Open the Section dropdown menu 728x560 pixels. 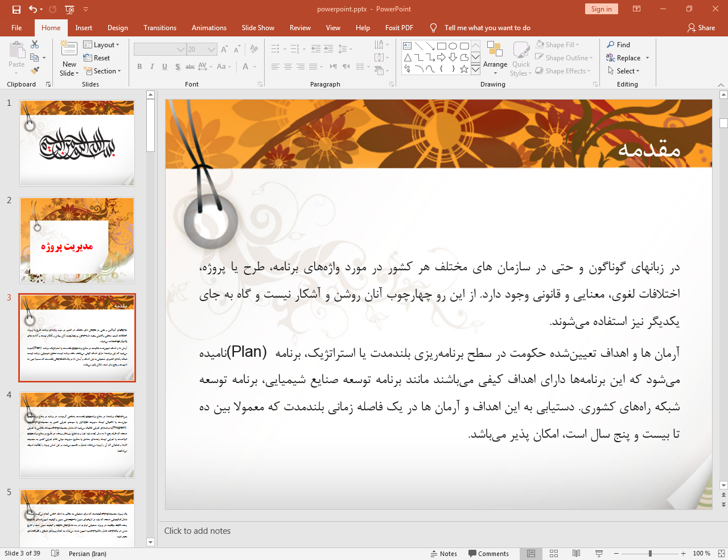[x=103, y=71]
